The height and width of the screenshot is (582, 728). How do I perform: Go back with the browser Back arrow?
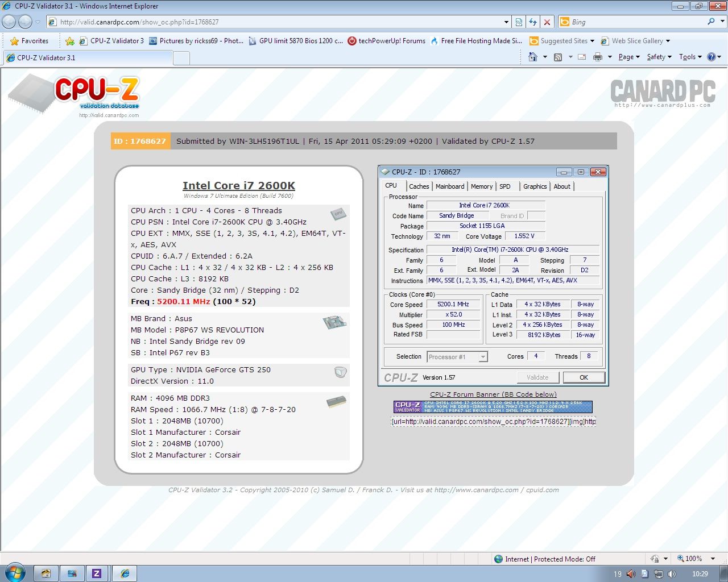(9, 22)
